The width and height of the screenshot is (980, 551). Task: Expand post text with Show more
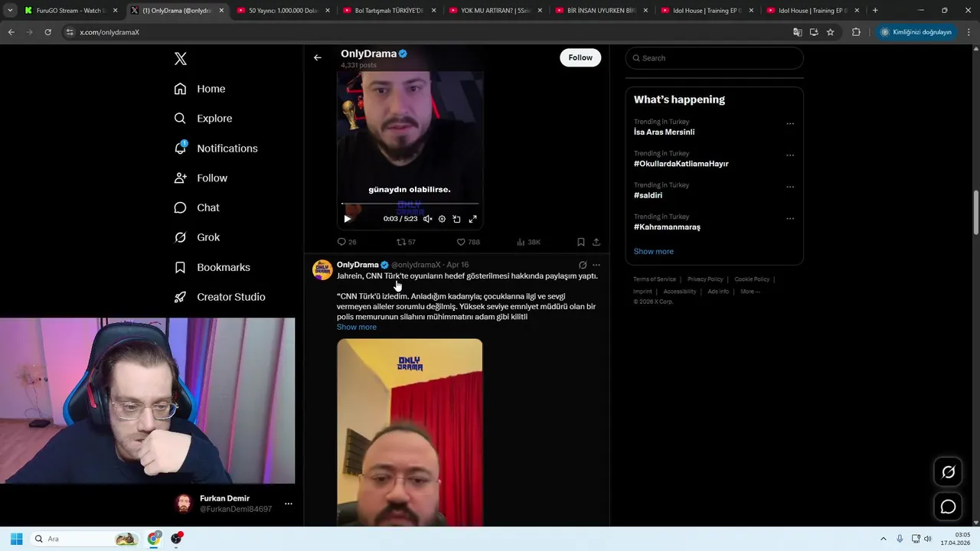357,327
